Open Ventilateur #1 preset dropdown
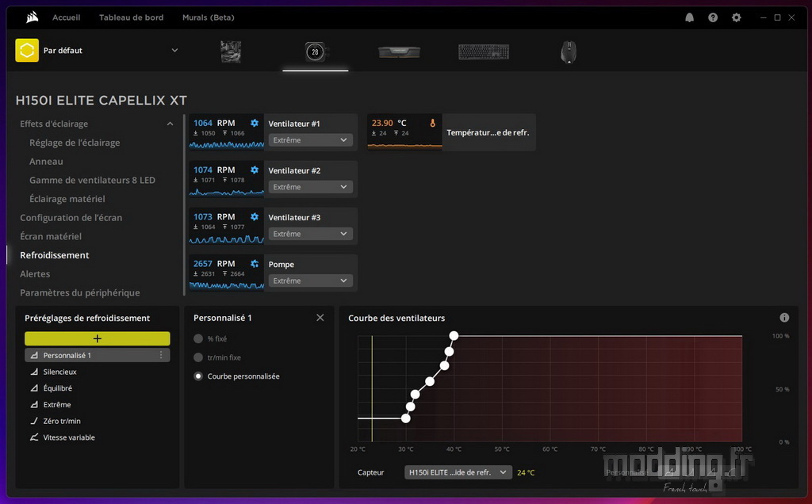The width and height of the screenshot is (812, 504). point(310,140)
